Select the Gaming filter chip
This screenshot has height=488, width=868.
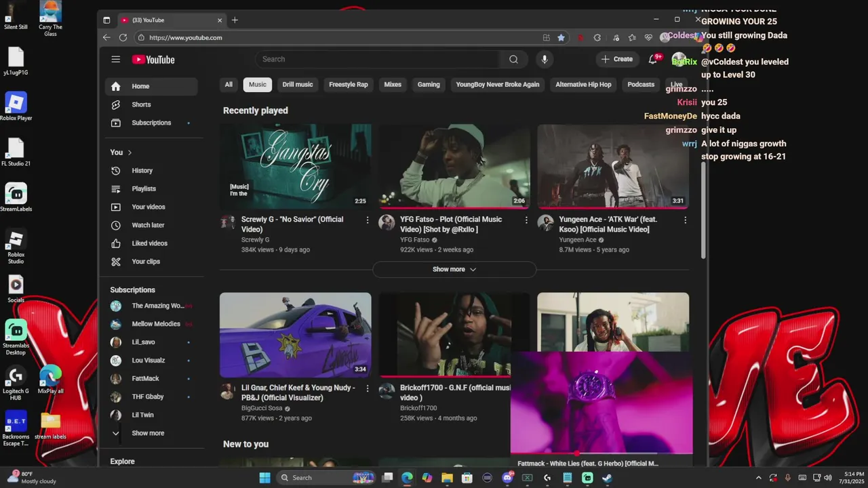click(429, 85)
